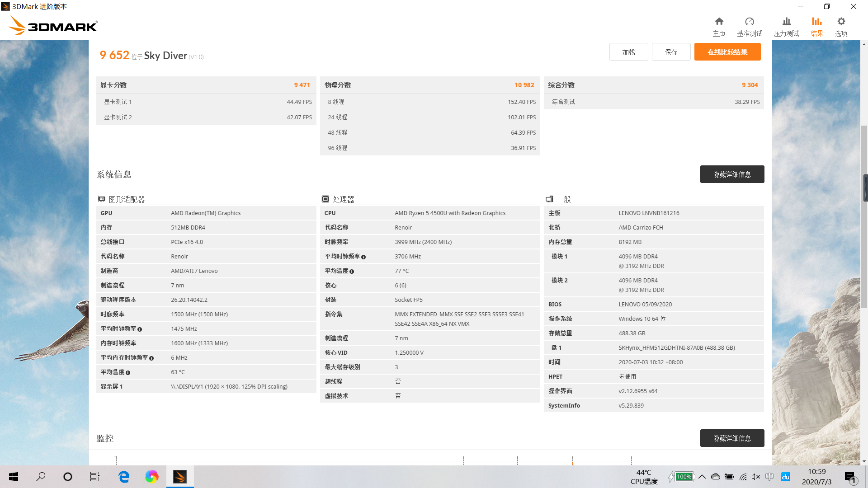Click the AMD Radeon(TM) Graphics GPU value
868x488 pixels.
click(x=206, y=213)
